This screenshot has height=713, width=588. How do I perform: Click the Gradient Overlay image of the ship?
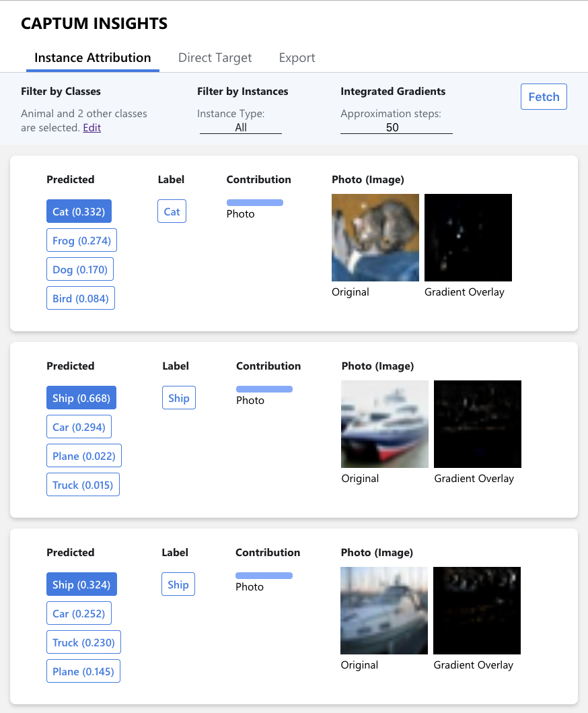[478, 424]
